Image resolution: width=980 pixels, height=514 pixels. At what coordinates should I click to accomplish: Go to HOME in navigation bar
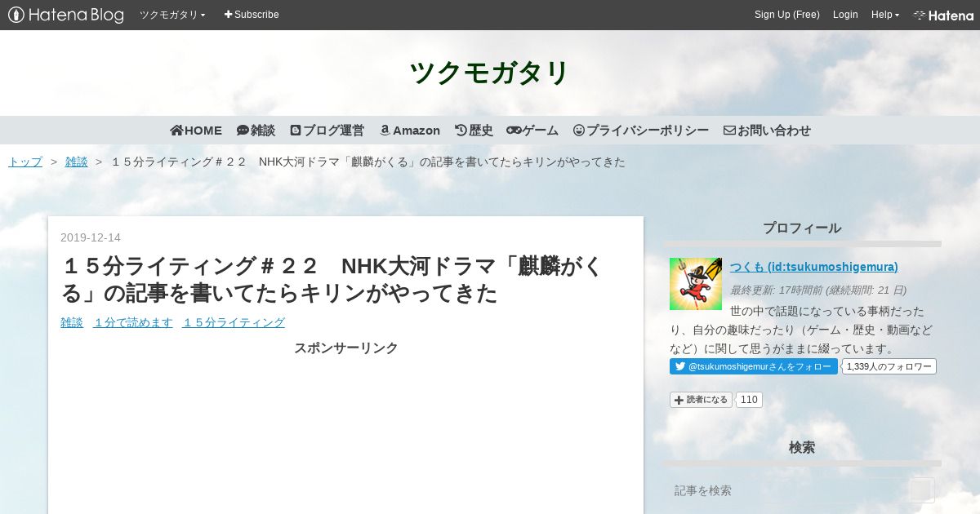pyautogui.click(x=196, y=131)
